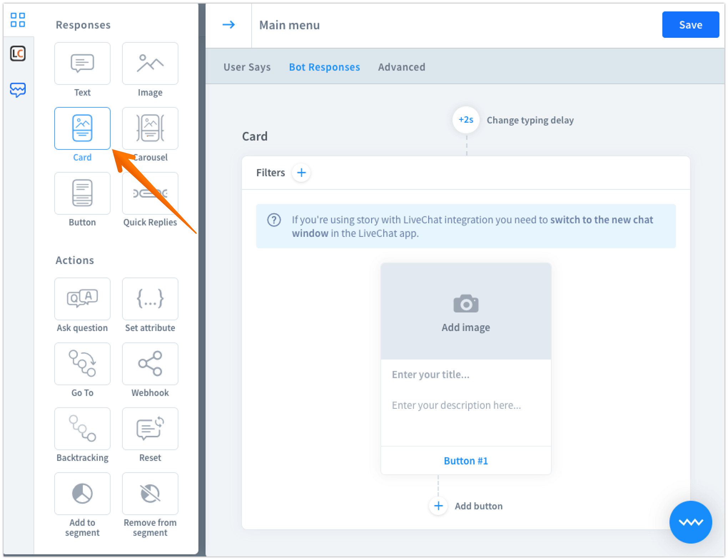Select the Backtracking action icon
728x560 pixels.
tap(82, 429)
